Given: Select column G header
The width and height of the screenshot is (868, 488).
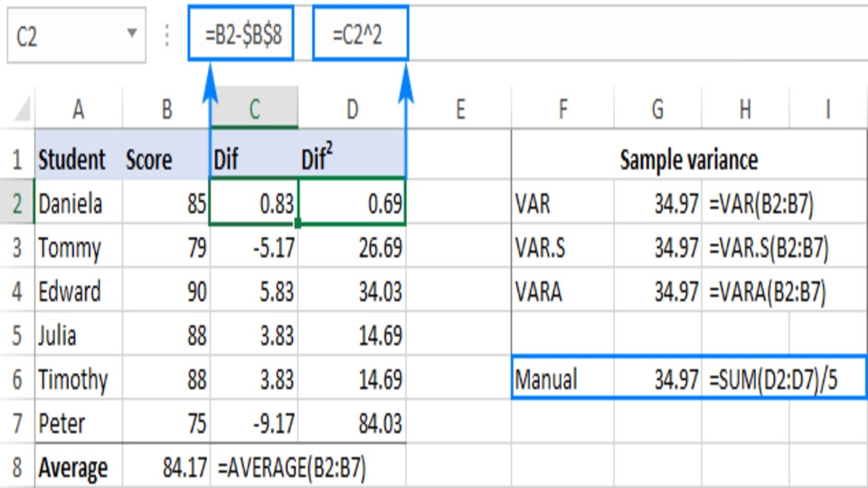Looking at the screenshot, I should click(x=657, y=109).
